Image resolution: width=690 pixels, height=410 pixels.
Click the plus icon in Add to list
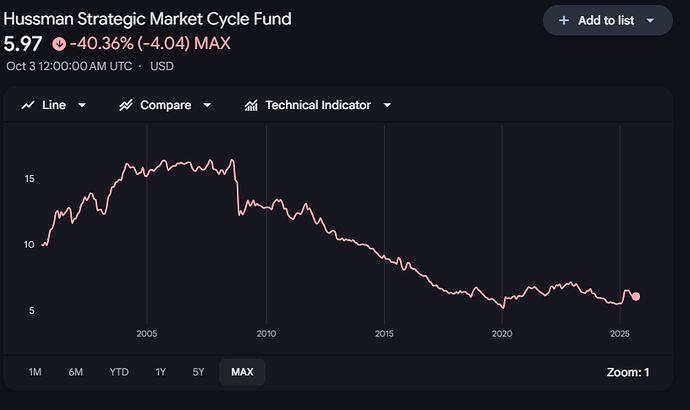click(564, 20)
